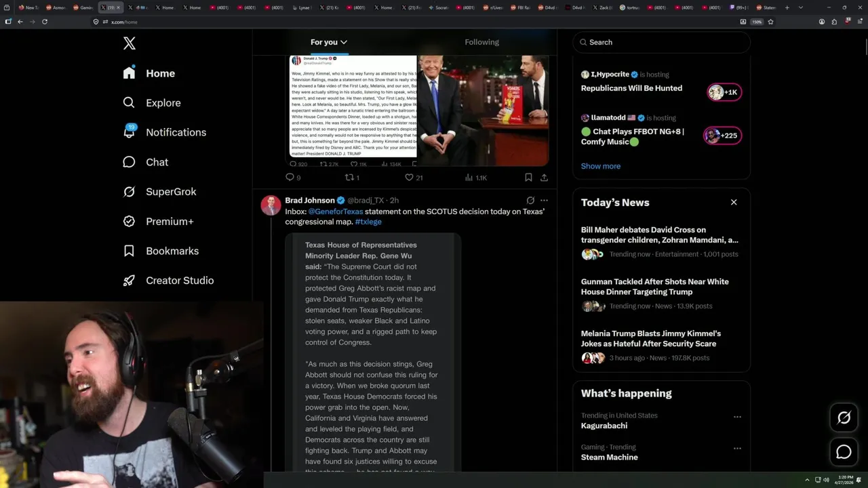Reload the page with the refresh button
This screenshot has width=868, height=488.
pyautogui.click(x=45, y=22)
